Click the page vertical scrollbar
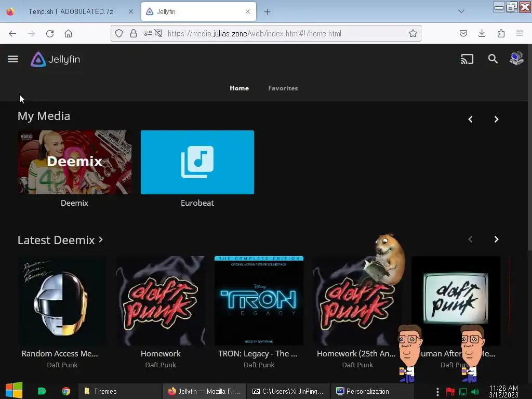Screen dimensions: 532x399 [529, 147]
